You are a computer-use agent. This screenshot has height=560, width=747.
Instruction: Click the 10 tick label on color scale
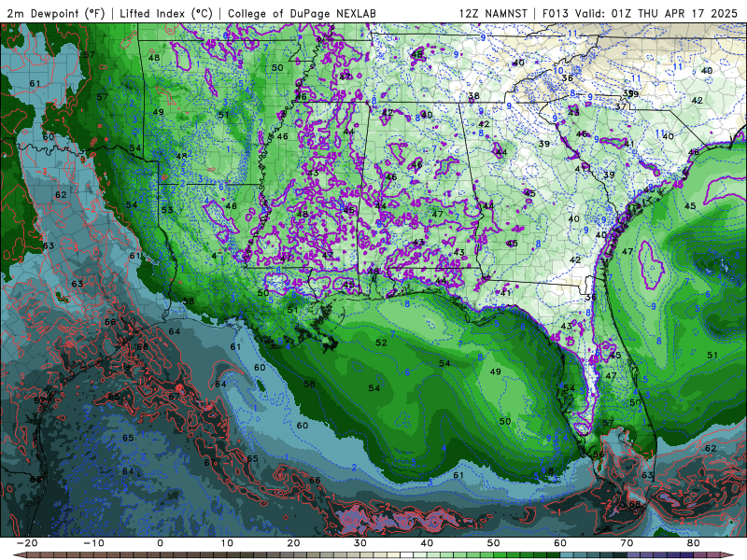click(227, 543)
